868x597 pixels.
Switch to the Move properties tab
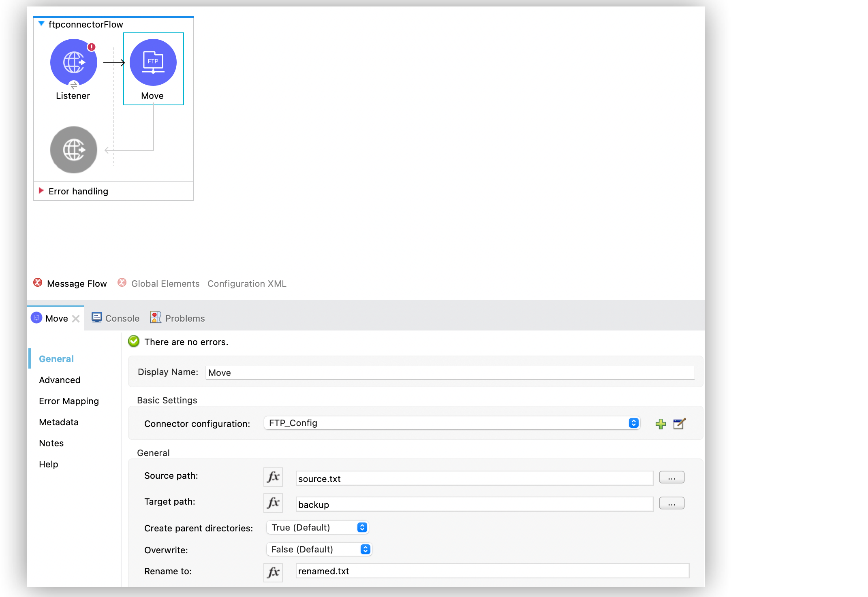(56, 318)
